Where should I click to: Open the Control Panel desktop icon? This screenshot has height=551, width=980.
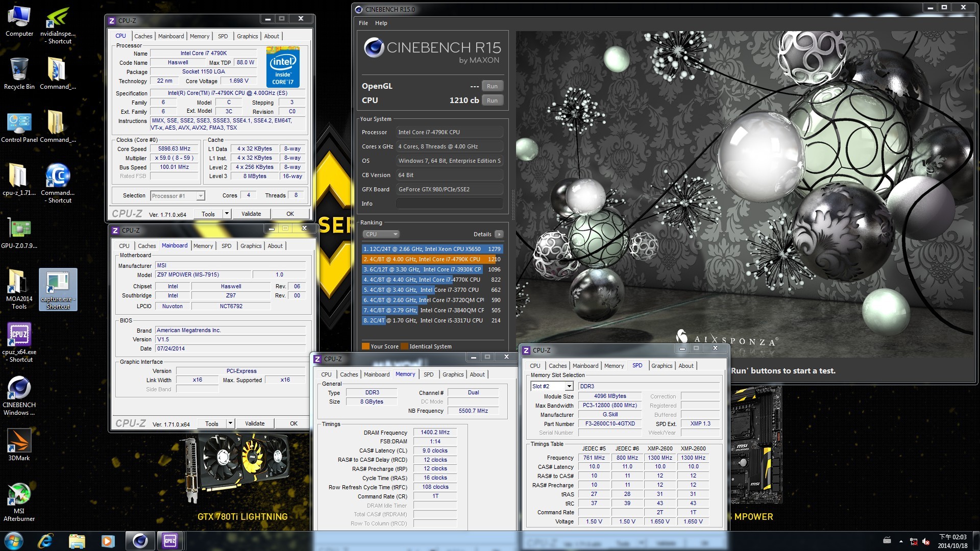click(19, 127)
